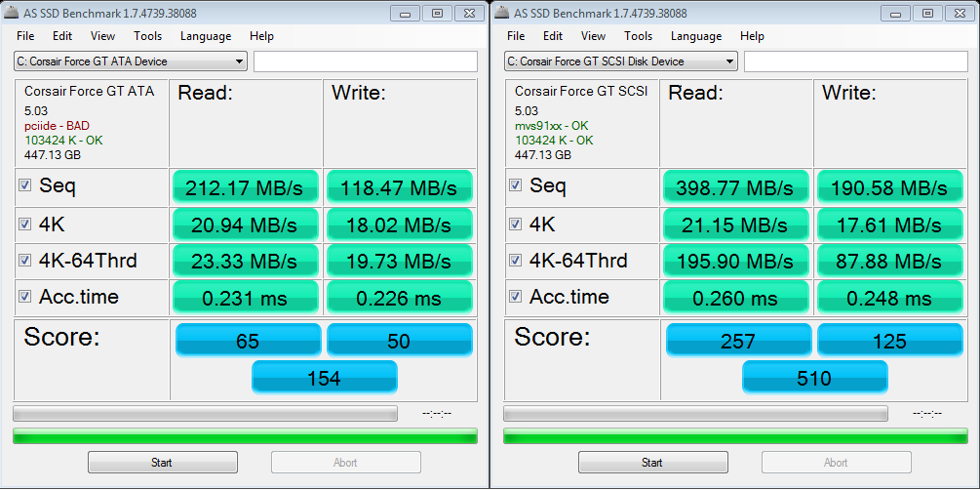Image resolution: width=980 pixels, height=490 pixels.
Task: Open the Corsair Force GT SCSI Disk Device drive dropdown
Action: click(621, 61)
